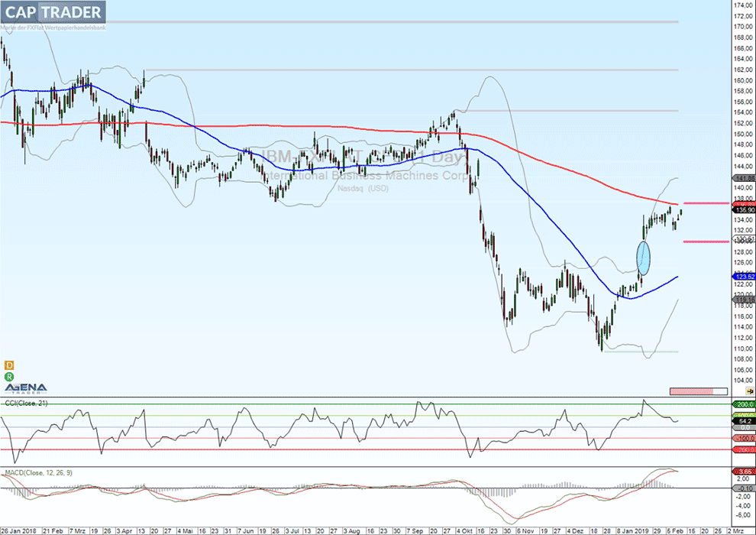756x535 pixels.
Task: Select the red -200,0 CCI level tag
Action: (744, 449)
